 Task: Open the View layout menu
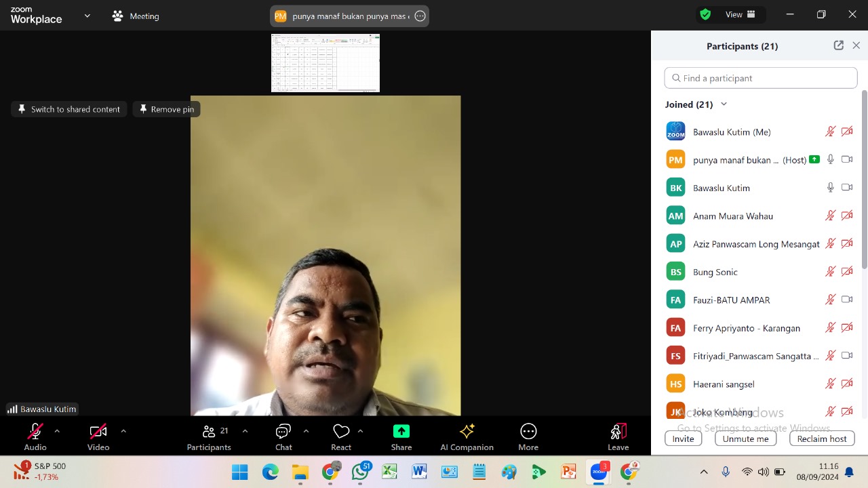pyautogui.click(x=741, y=14)
